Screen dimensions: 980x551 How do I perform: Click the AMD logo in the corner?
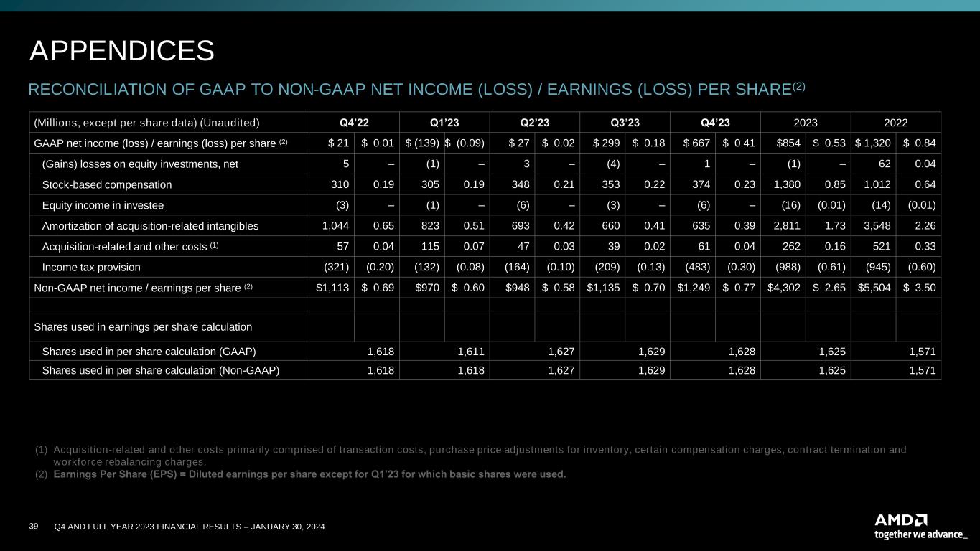point(901,519)
